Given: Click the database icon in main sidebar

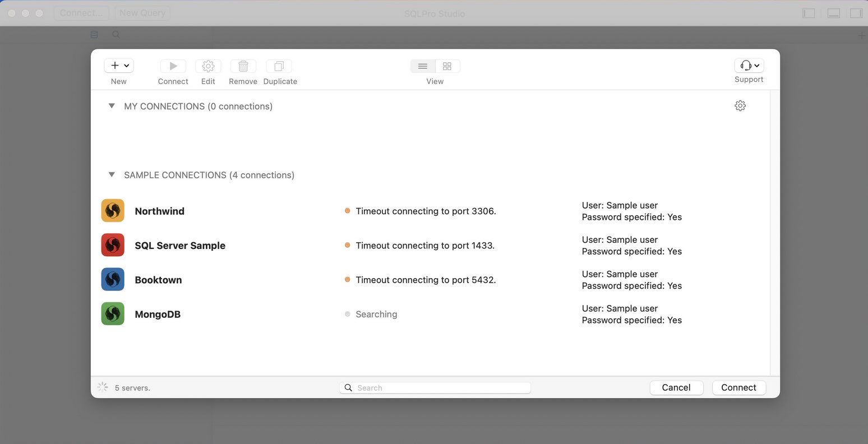Looking at the screenshot, I should (x=94, y=35).
